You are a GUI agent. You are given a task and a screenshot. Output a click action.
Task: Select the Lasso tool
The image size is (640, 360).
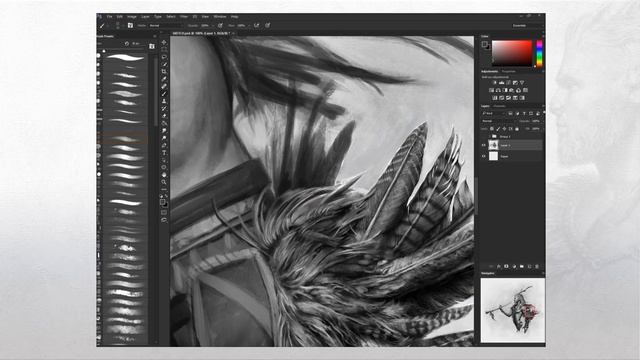tap(164, 57)
